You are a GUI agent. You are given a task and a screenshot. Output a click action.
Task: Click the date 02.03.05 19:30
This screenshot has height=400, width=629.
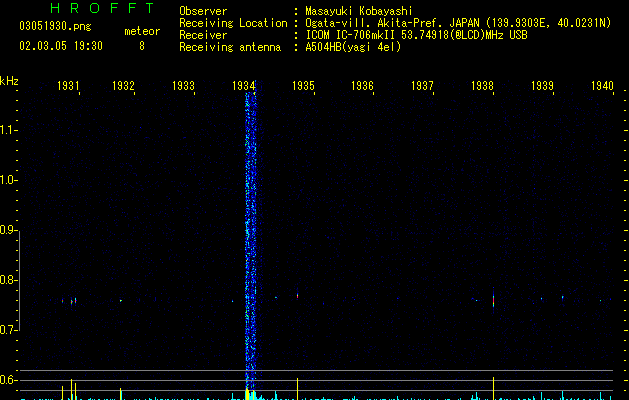point(61,46)
